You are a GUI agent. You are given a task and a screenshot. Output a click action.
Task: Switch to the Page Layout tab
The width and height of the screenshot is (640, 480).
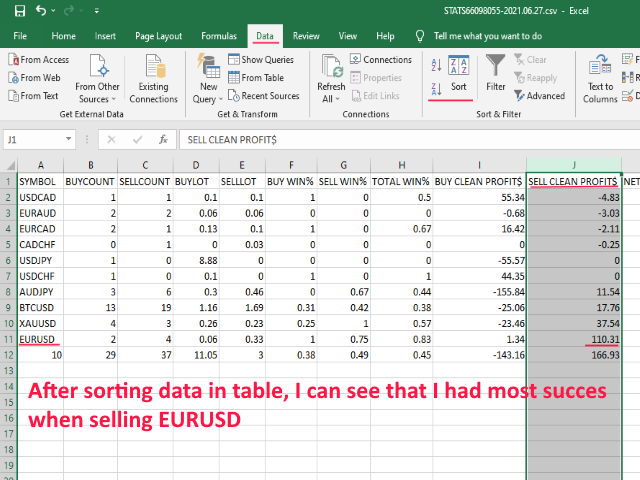coord(158,36)
